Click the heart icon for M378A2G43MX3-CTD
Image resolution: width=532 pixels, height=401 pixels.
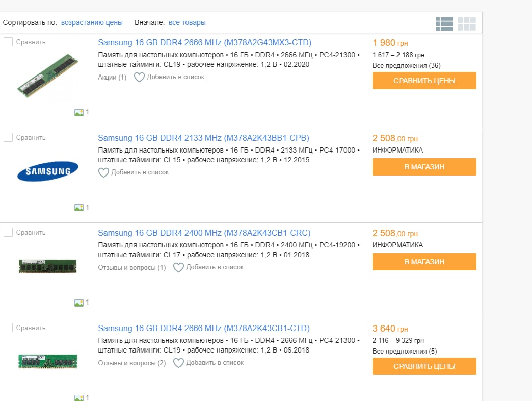pyautogui.click(x=139, y=77)
